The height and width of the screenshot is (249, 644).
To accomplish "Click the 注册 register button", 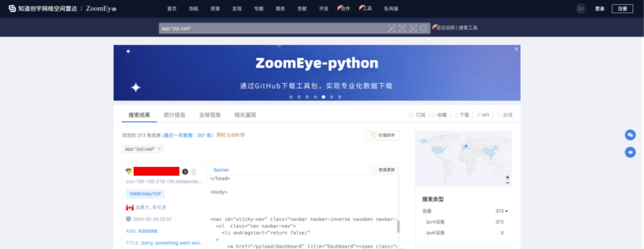I will [622, 9].
